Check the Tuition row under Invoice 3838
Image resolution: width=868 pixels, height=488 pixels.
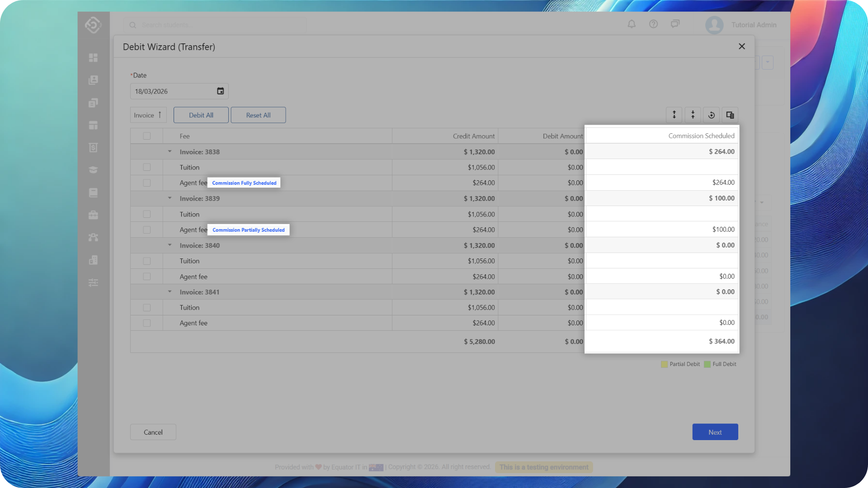(x=146, y=167)
